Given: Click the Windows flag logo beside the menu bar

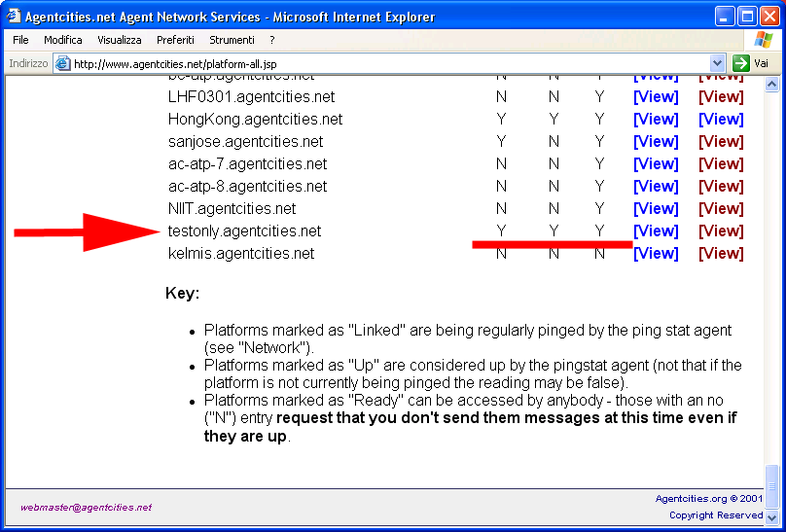Looking at the screenshot, I should (x=764, y=40).
